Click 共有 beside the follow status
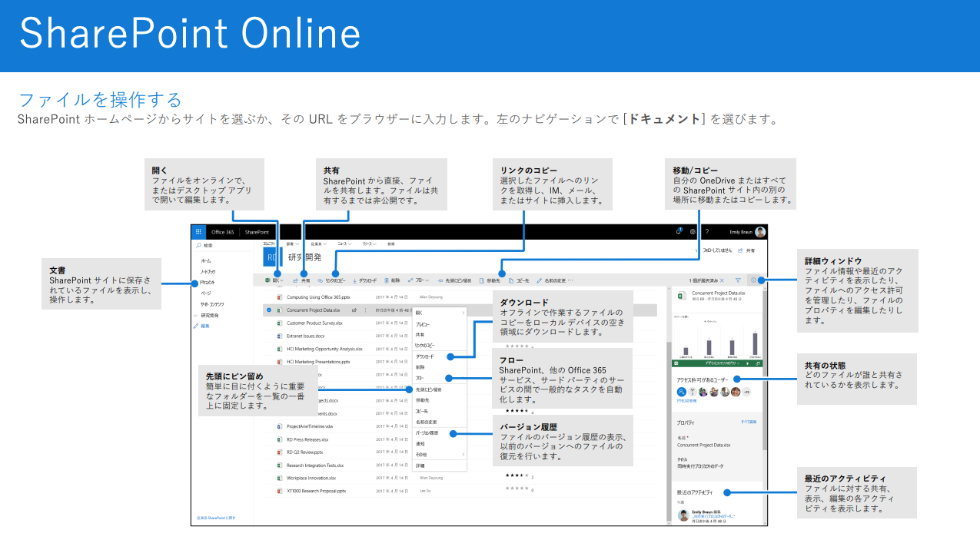Image resolution: width=980 pixels, height=550 pixels. click(746, 250)
